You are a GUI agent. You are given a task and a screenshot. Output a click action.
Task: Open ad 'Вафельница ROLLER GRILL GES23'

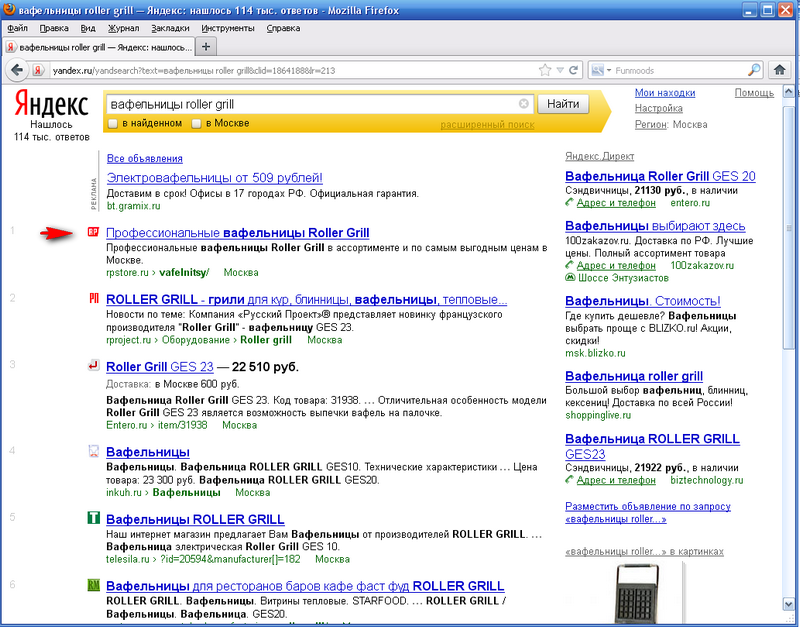point(652,446)
